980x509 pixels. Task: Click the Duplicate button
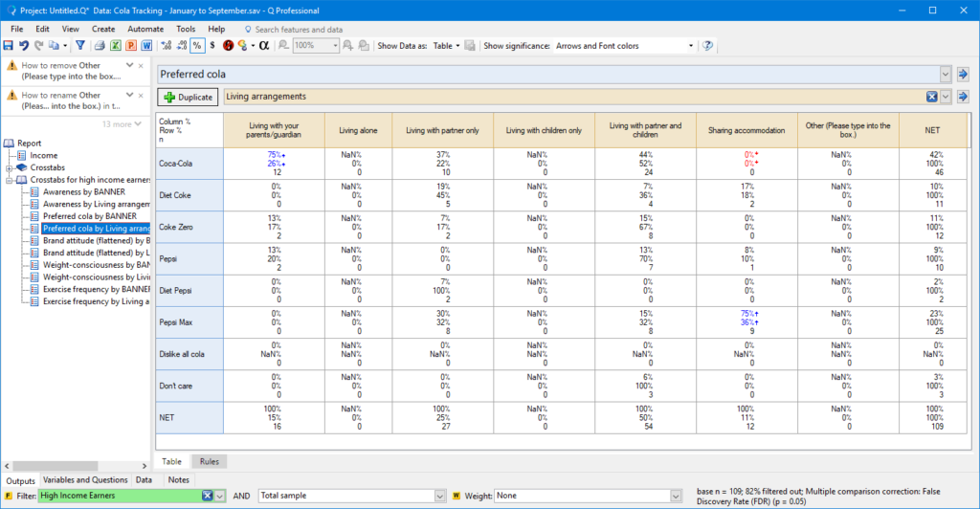189,97
